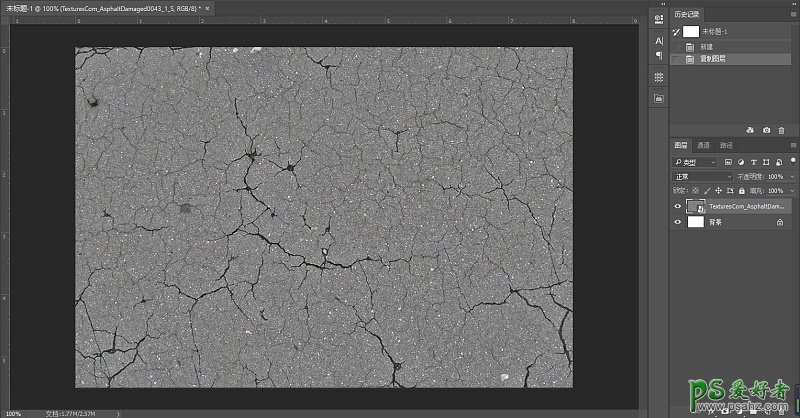Click the lock position move icon

(720, 190)
